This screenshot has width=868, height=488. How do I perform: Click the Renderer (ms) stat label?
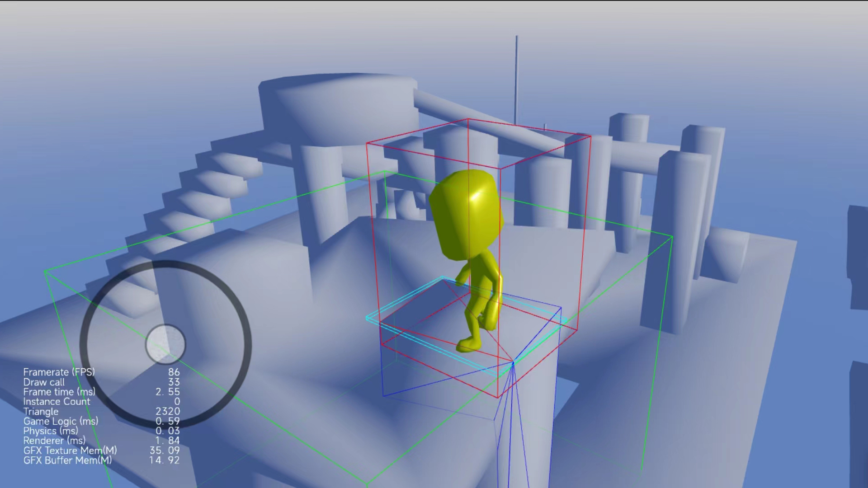point(54,441)
